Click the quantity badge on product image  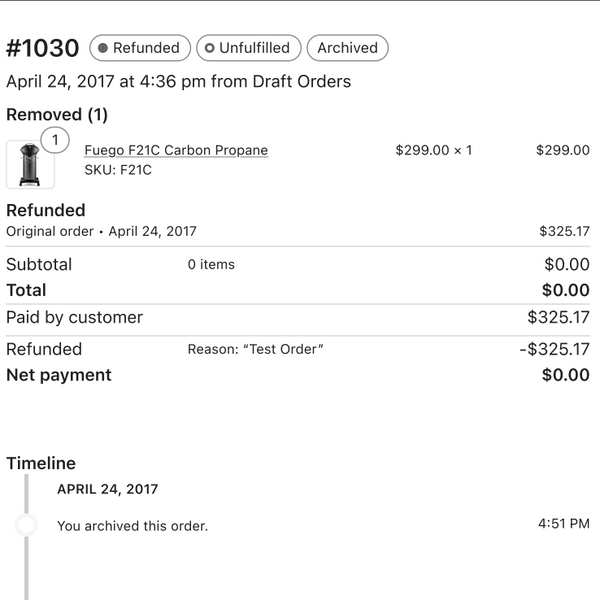coord(55,140)
